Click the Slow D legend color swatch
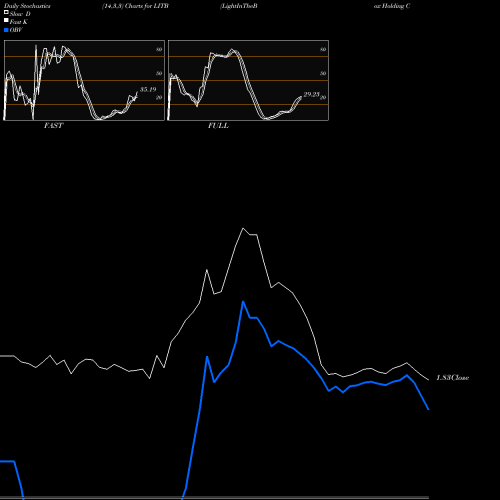Image resolution: width=500 pixels, height=500 pixels. tap(6, 13)
